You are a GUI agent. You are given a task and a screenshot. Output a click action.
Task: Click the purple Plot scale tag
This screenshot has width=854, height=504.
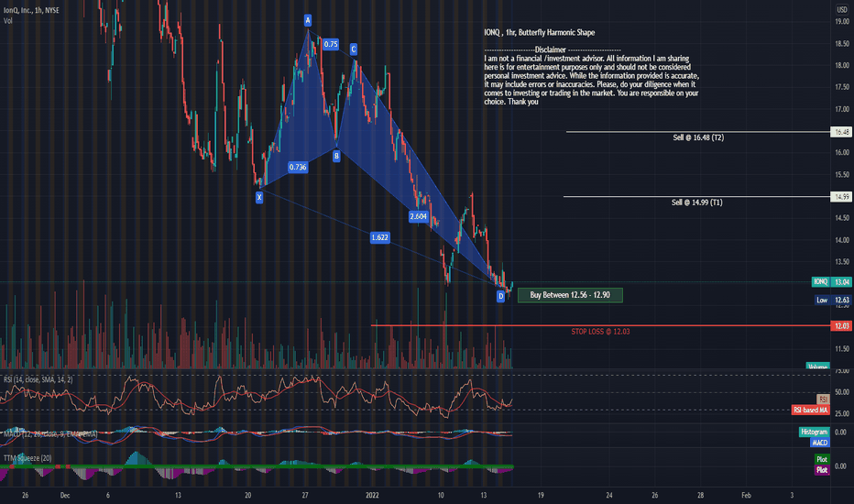pyautogui.click(x=822, y=470)
